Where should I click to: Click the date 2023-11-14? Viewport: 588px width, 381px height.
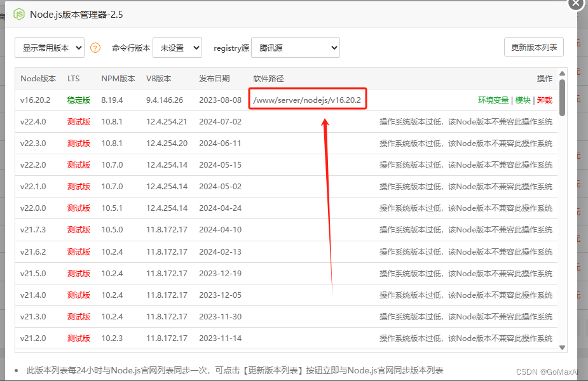click(221, 338)
